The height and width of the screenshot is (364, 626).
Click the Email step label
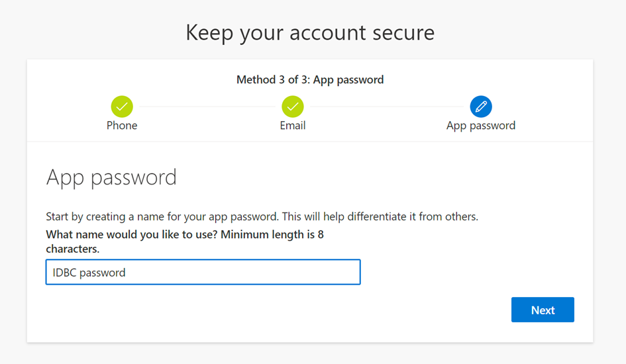coord(293,126)
